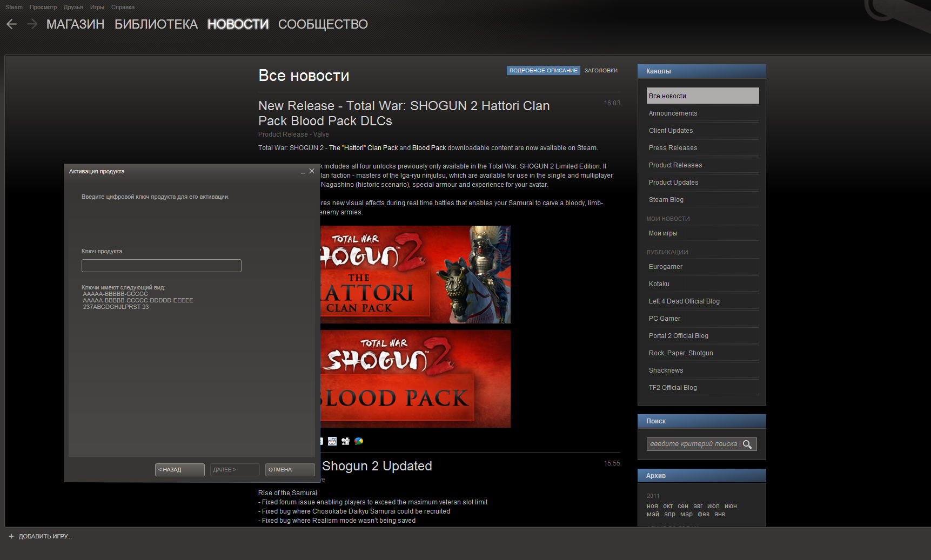Minimize the Активация продукта dialog

[303, 172]
